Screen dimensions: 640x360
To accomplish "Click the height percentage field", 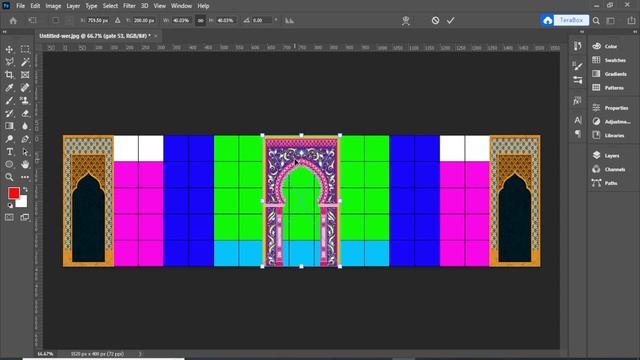I will [x=225, y=20].
